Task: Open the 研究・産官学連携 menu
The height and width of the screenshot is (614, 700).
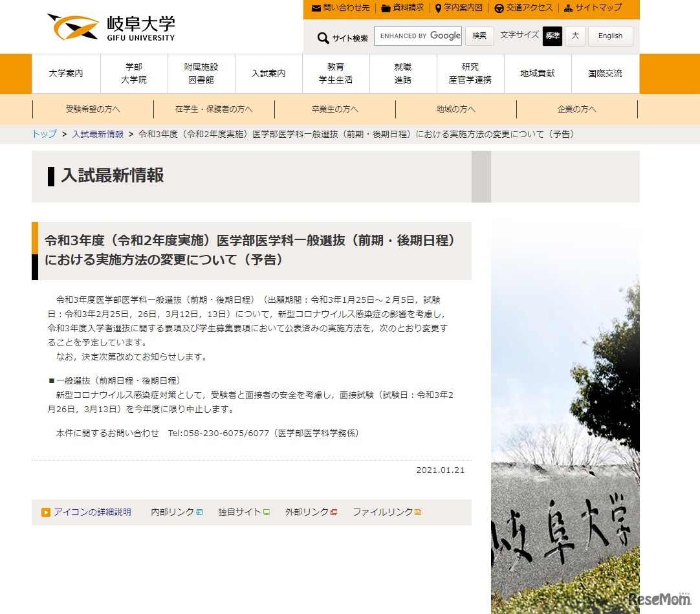Action: 469,73
